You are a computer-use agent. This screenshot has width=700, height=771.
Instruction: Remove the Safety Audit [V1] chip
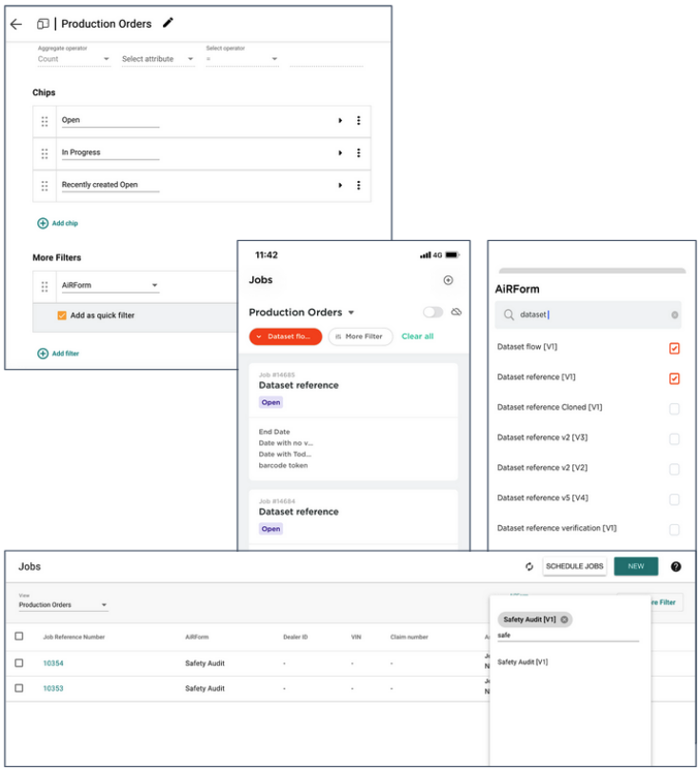click(565, 619)
